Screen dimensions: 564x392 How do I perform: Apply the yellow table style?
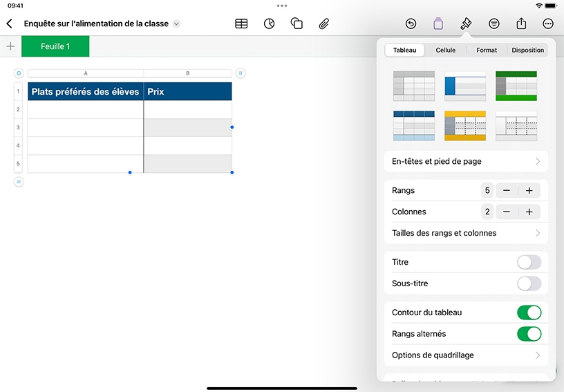click(465, 126)
